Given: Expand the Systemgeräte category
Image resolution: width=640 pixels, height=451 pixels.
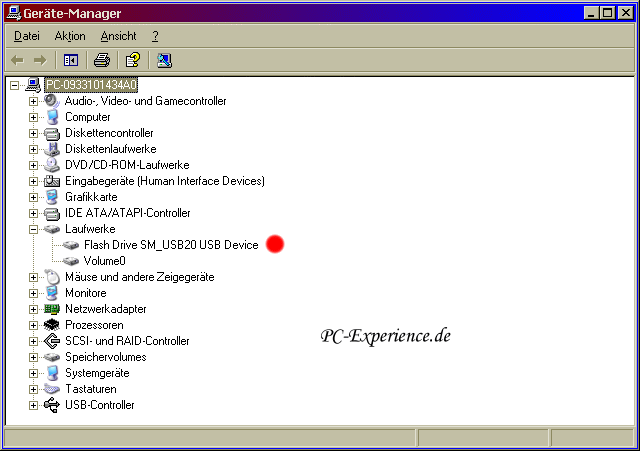Looking at the screenshot, I should click(x=33, y=373).
